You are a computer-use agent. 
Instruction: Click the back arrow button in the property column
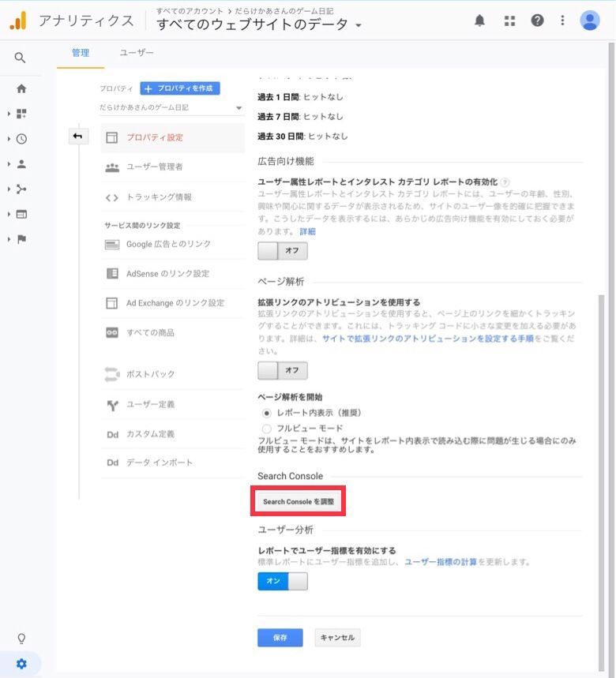tap(78, 137)
